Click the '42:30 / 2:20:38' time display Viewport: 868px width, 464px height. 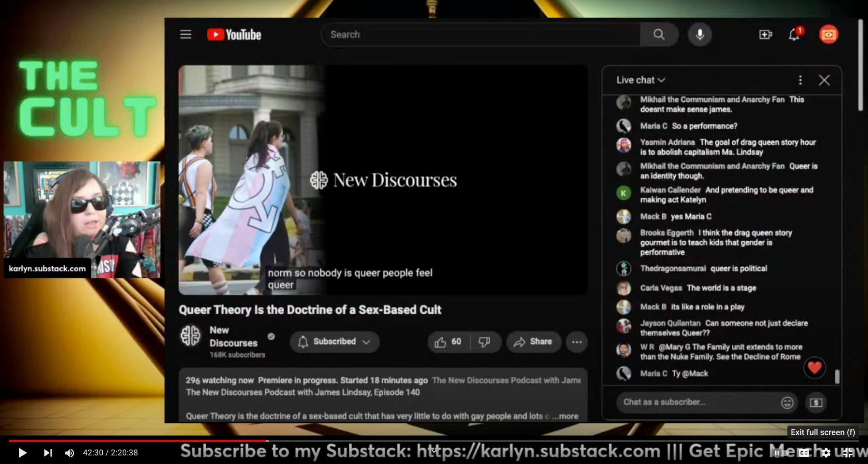110,453
